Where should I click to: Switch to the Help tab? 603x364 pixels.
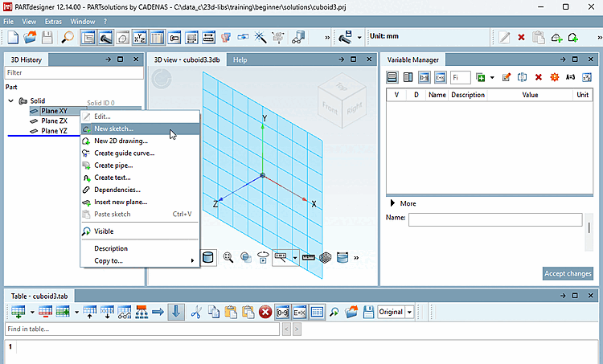(240, 59)
